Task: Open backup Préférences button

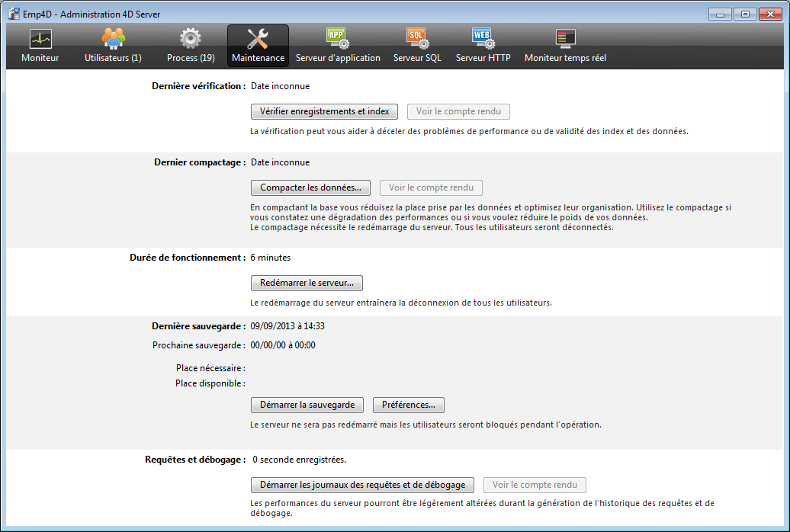Action: click(409, 405)
